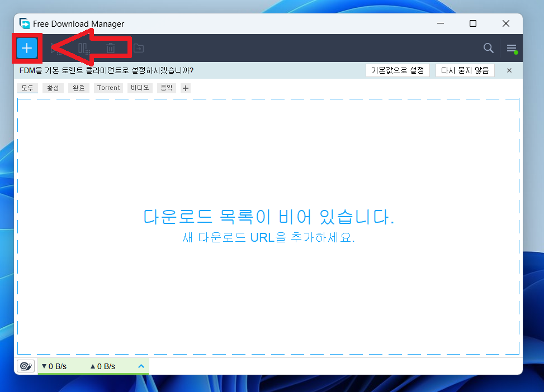
Task: Maximize the Free Download Manager window
Action: 473,23
